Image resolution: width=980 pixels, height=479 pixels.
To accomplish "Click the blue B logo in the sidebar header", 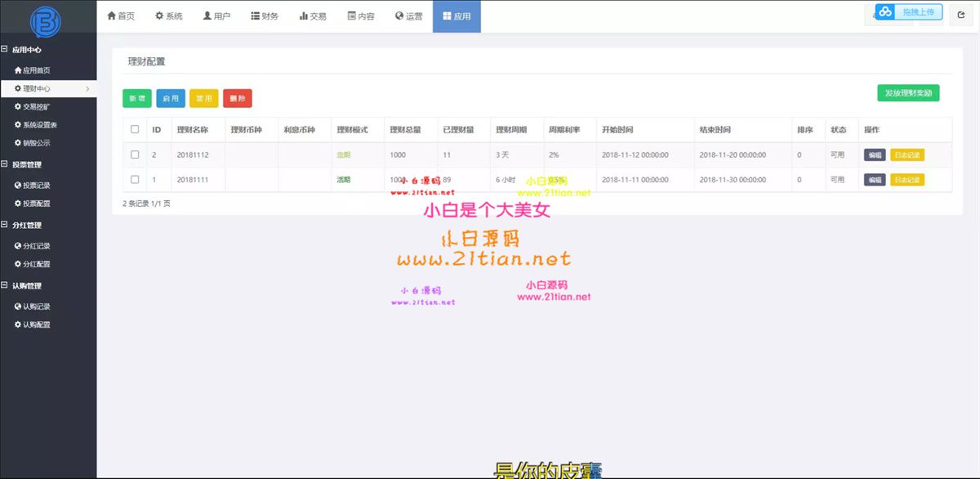I will click(x=46, y=20).
